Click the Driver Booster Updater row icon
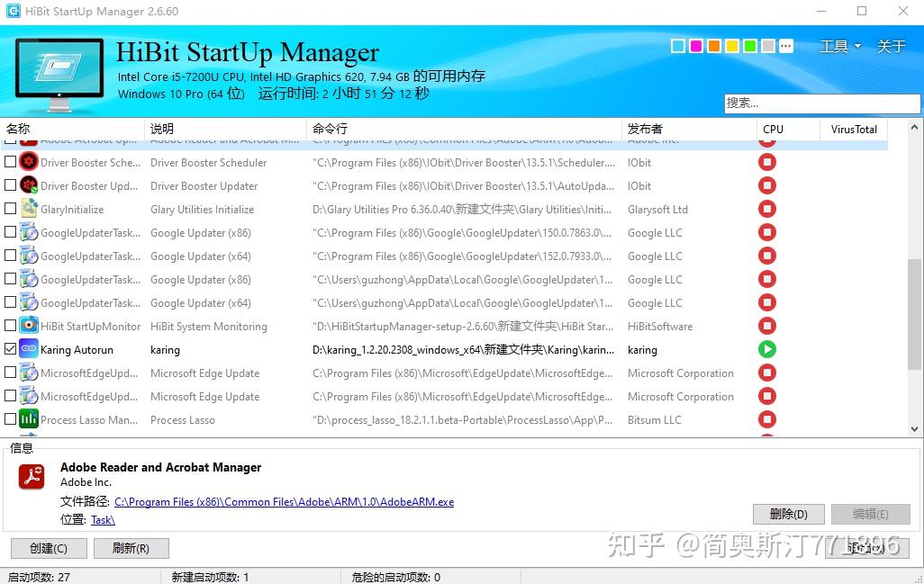Viewport: 924px width, 584px height. pyautogui.click(x=28, y=185)
